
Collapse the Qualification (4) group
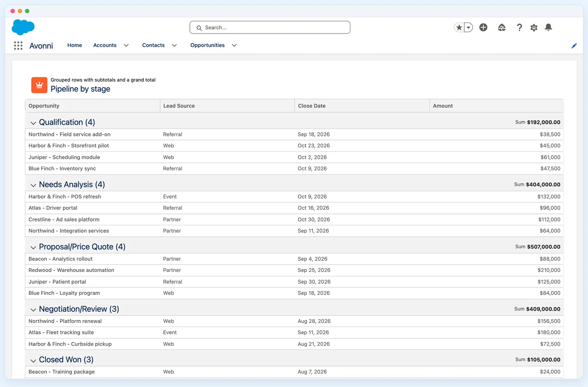(33, 123)
